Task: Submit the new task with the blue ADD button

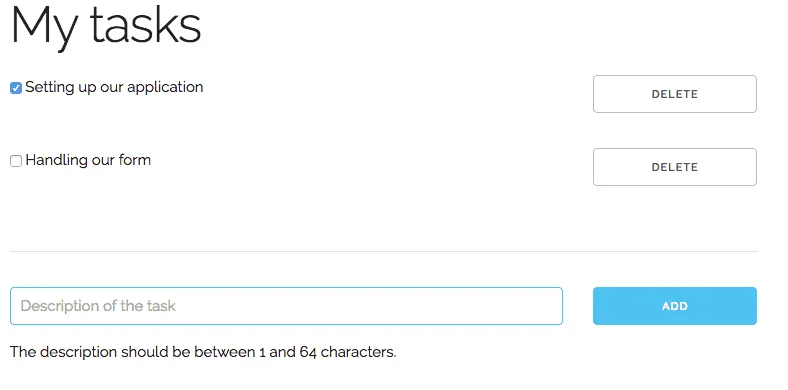Action: coord(674,306)
